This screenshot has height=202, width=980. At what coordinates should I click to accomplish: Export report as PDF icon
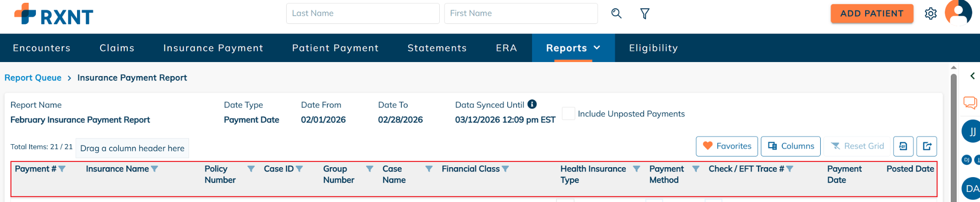(903, 146)
